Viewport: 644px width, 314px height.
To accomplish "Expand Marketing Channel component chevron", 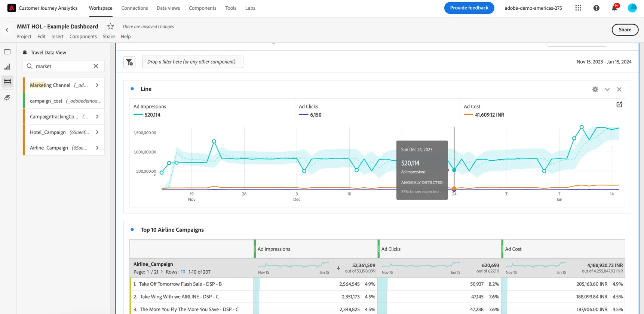I will pos(97,85).
